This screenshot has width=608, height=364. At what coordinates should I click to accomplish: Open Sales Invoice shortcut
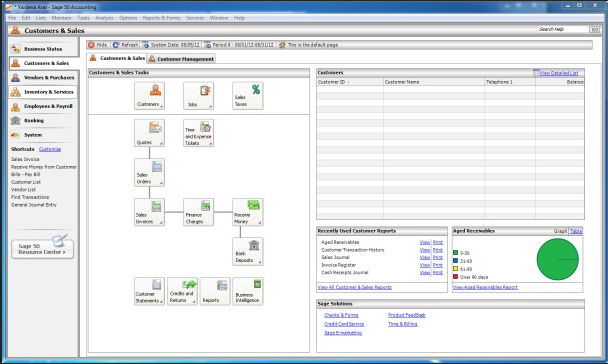pyautogui.click(x=25, y=159)
